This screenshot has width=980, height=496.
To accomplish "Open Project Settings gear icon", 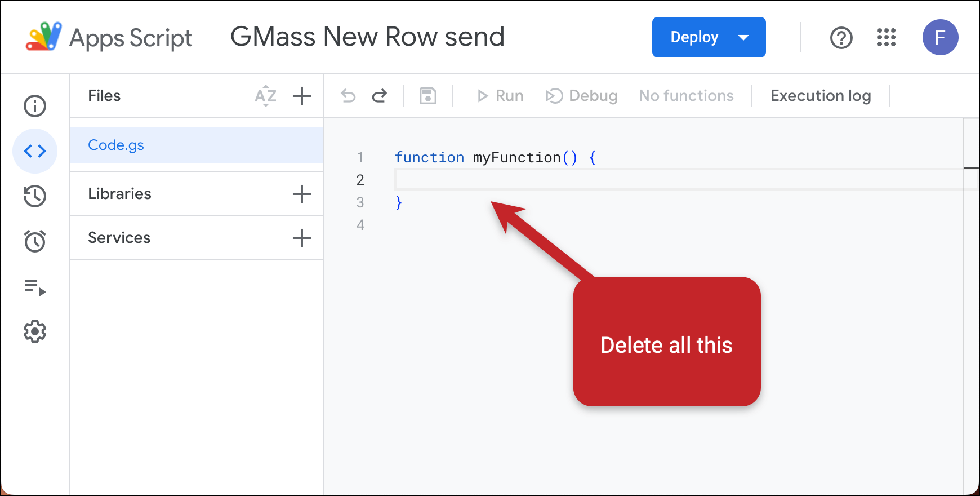I will [35, 332].
